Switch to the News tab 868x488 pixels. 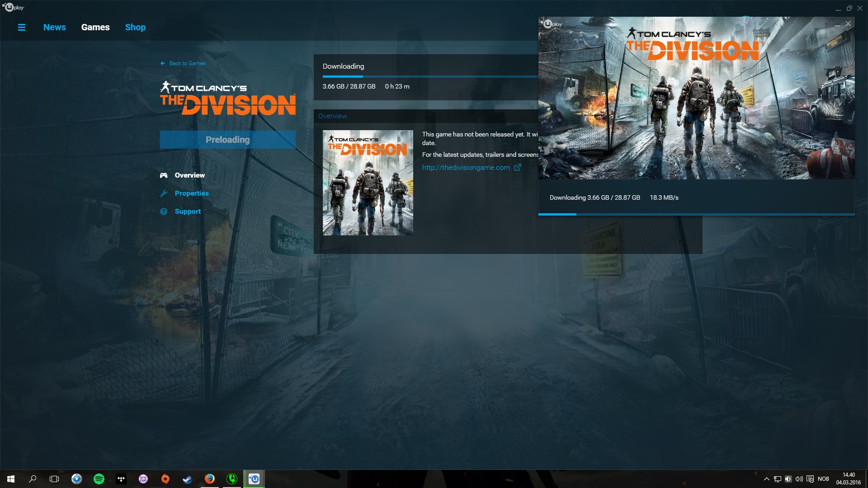pos(55,27)
